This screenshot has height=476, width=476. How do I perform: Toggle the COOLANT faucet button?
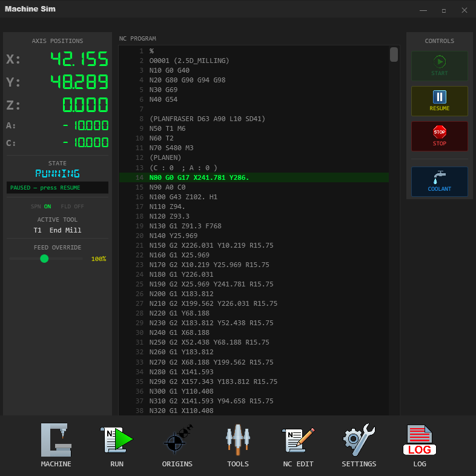(x=439, y=182)
